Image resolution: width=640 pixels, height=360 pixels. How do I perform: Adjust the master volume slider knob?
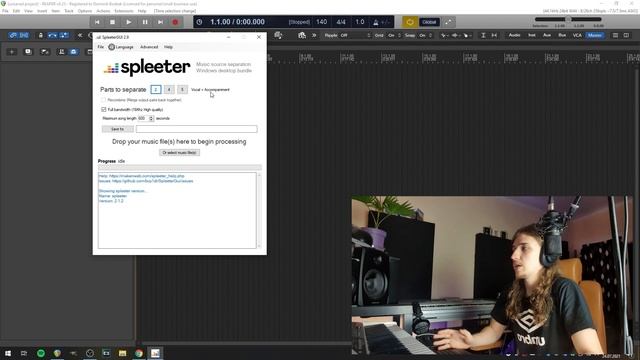pos(568,19)
